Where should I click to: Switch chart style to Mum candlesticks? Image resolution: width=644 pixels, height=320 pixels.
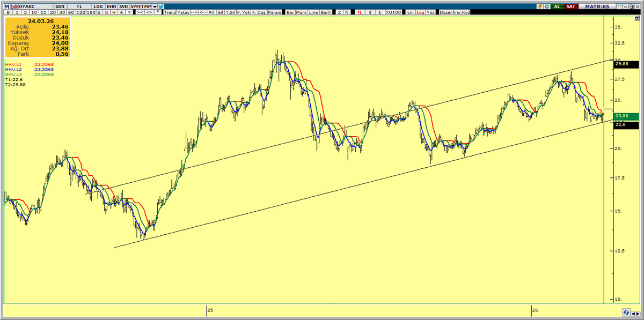pyautogui.click(x=302, y=12)
